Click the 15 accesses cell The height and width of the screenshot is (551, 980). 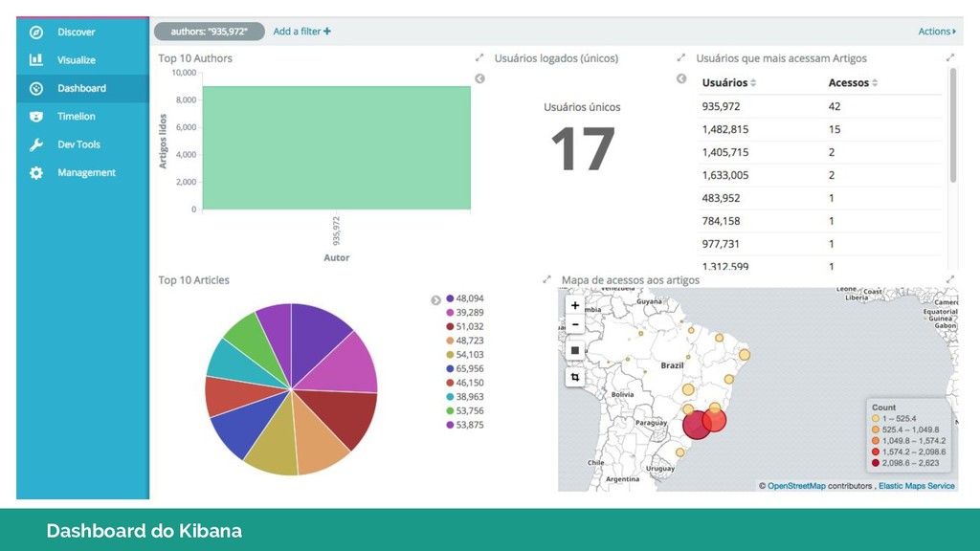point(835,129)
